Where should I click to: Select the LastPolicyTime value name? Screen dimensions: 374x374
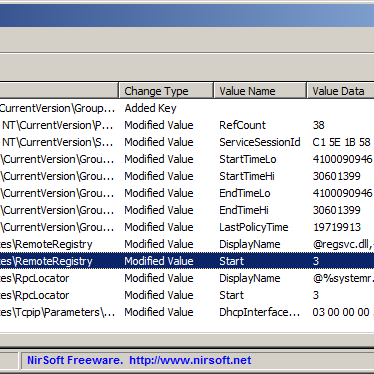tap(254, 227)
